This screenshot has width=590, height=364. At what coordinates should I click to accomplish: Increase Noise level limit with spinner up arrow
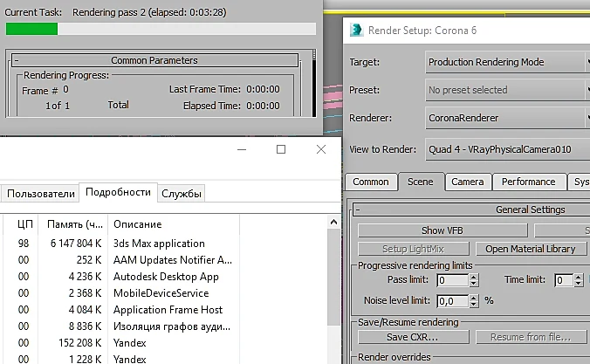click(474, 298)
